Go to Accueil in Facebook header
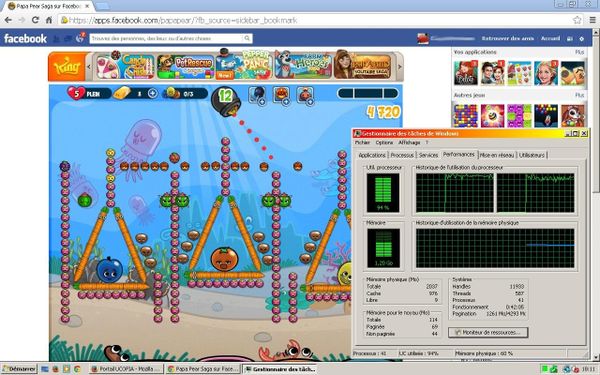This screenshot has width=600, height=375. point(550,39)
